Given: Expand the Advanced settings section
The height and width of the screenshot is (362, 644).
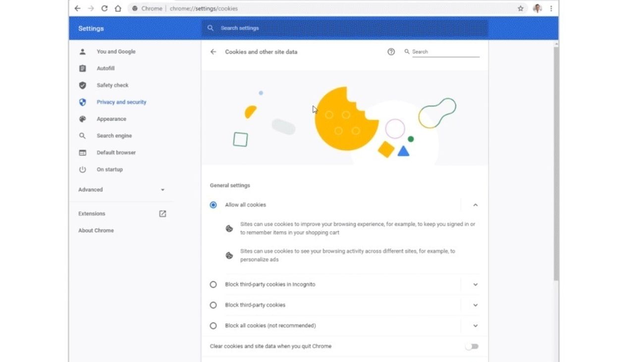Looking at the screenshot, I should [x=162, y=190].
